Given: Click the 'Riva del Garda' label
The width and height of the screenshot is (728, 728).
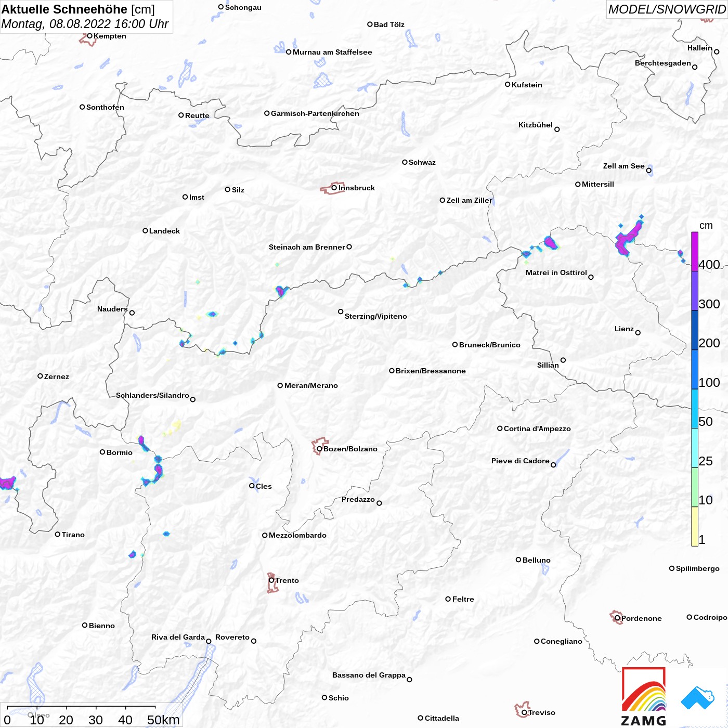Looking at the screenshot, I should point(178,637).
